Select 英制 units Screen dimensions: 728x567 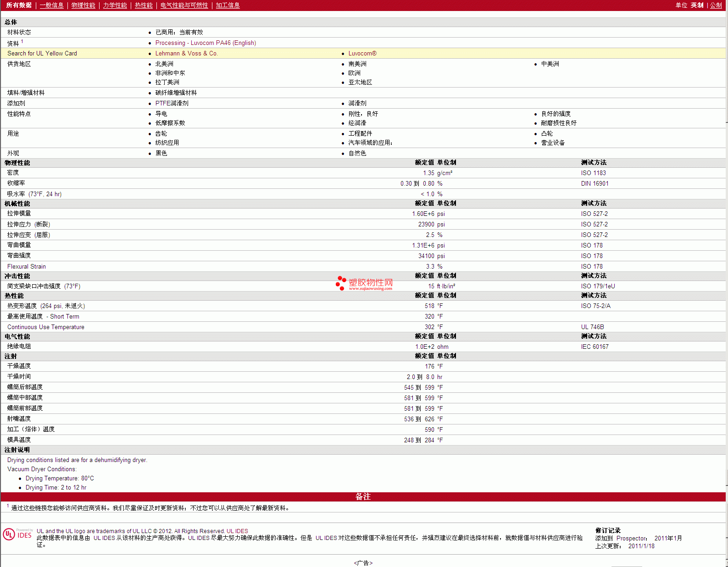point(697,5)
